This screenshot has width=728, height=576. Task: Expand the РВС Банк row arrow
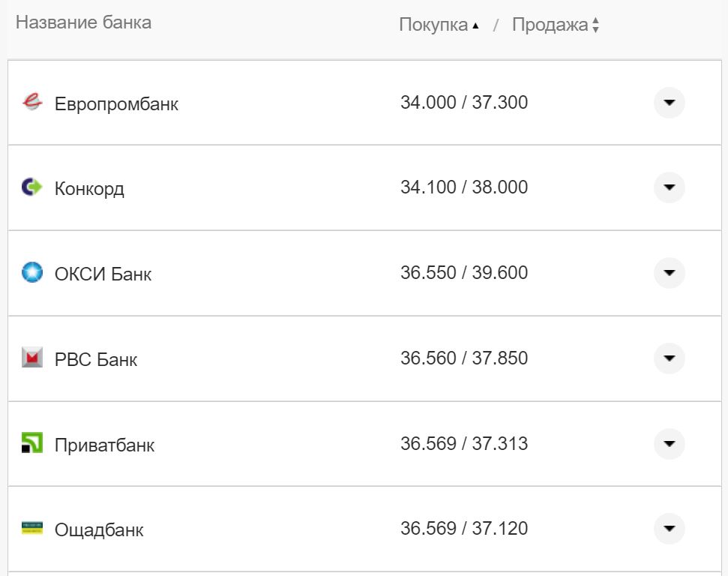pos(669,358)
